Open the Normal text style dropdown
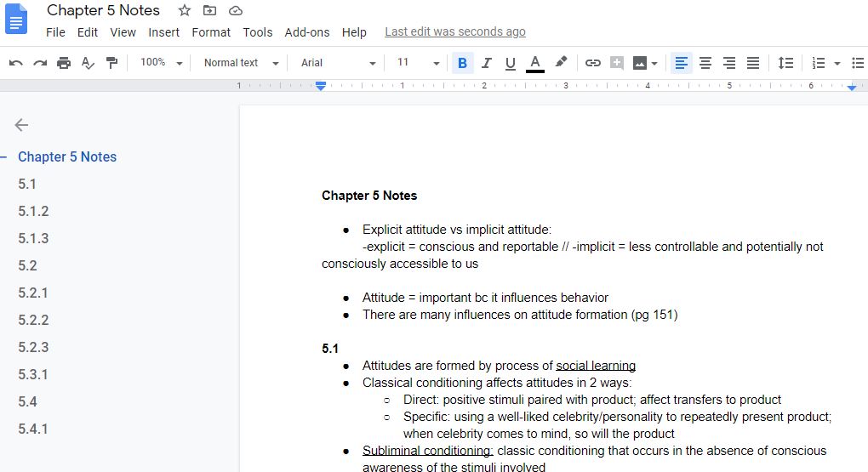Image resolution: width=868 pixels, height=472 pixels. pyautogui.click(x=241, y=63)
